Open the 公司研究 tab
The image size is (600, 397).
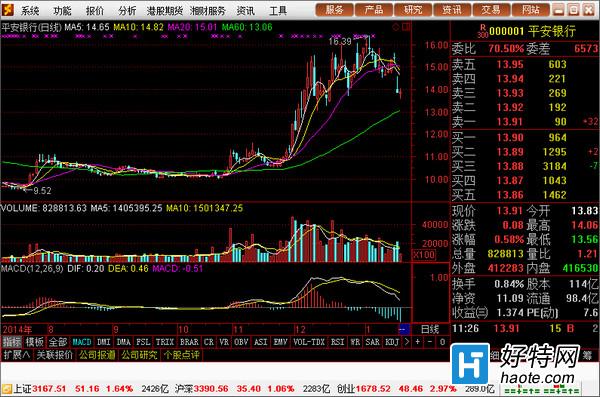(x=140, y=355)
